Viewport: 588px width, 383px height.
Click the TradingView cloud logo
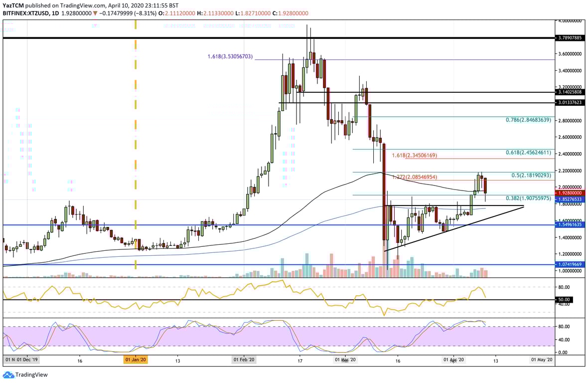click(9, 375)
